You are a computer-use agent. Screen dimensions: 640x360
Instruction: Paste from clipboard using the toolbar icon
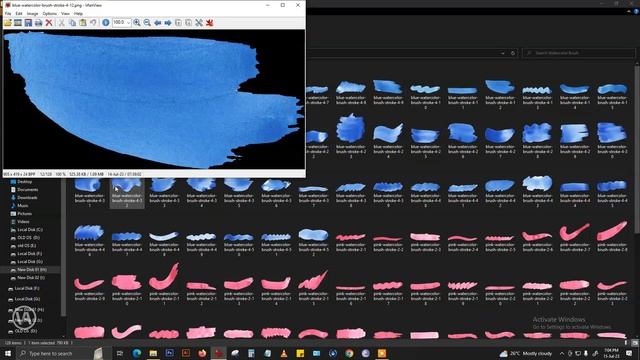tap(83, 23)
